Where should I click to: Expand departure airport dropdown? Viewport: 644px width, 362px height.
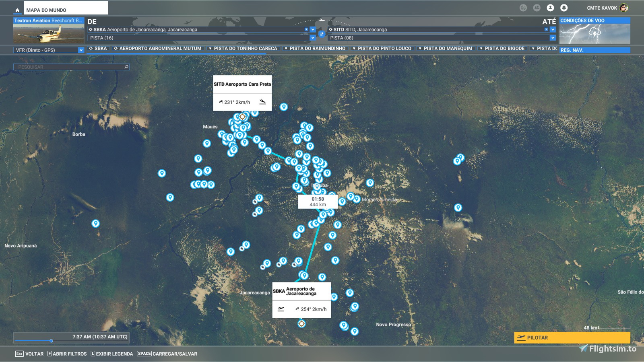tap(313, 29)
